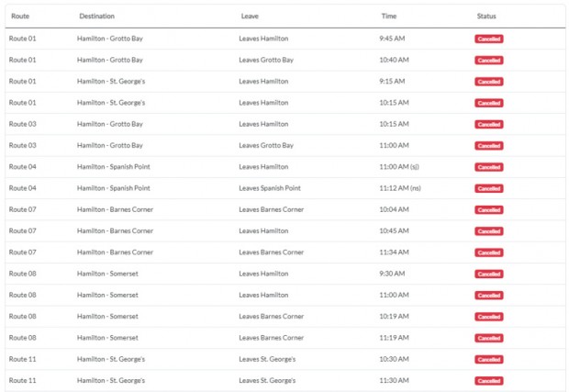Select Cancelled badge on the 10:40 AM row
The height and width of the screenshot is (392, 569).
pos(488,60)
